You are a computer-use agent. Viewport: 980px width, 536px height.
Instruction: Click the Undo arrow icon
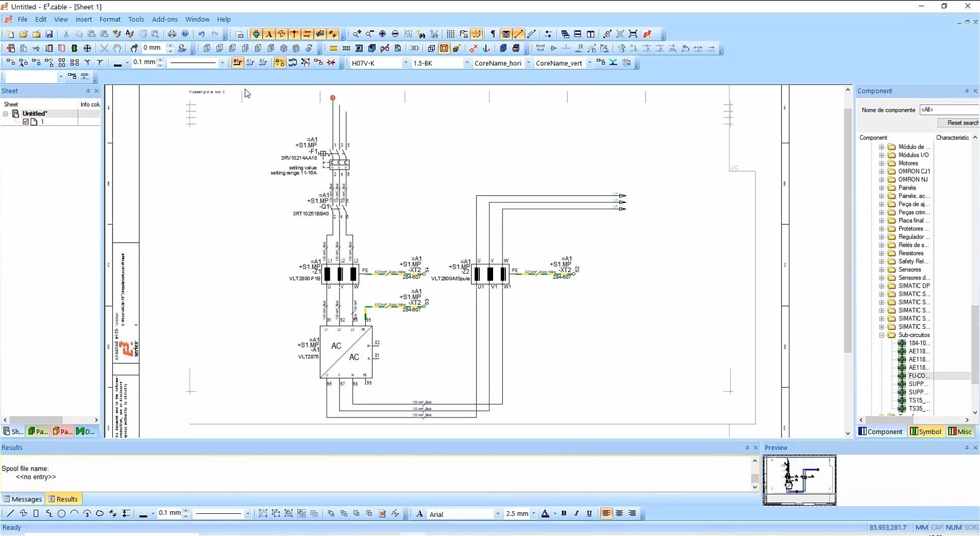201,34
